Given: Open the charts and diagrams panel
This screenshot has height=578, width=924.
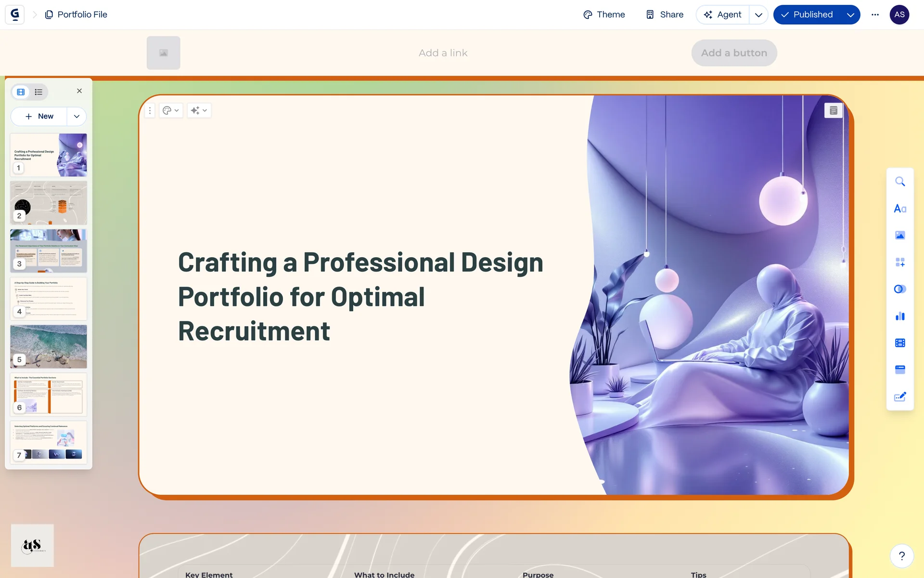Looking at the screenshot, I should 900,316.
